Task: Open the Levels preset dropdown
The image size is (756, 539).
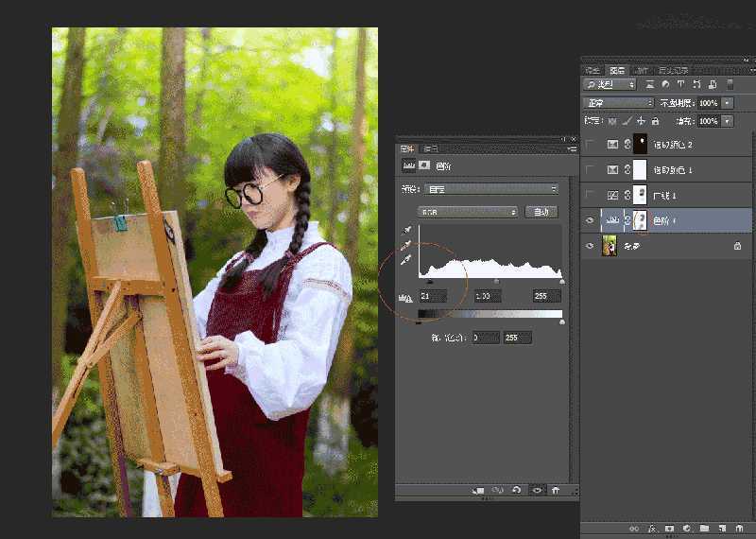Action: point(490,189)
